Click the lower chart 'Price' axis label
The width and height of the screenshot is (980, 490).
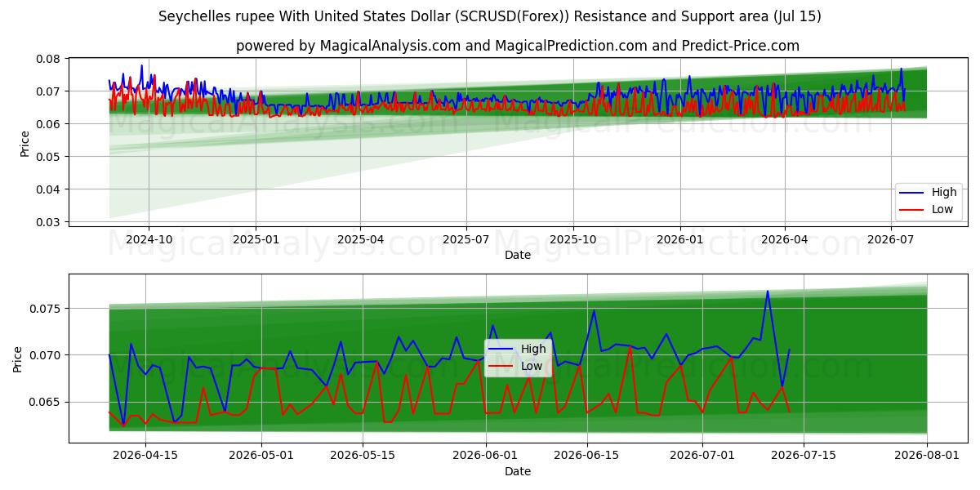(x=18, y=359)
